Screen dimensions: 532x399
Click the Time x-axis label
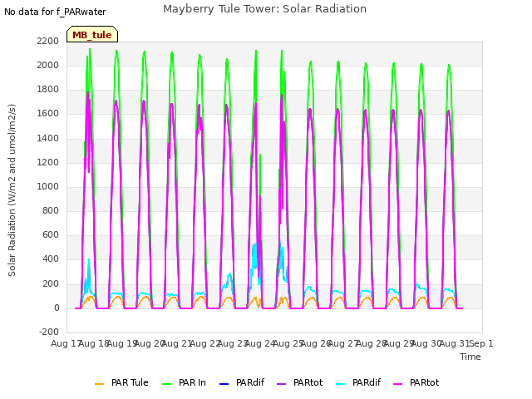pyautogui.click(x=470, y=357)
